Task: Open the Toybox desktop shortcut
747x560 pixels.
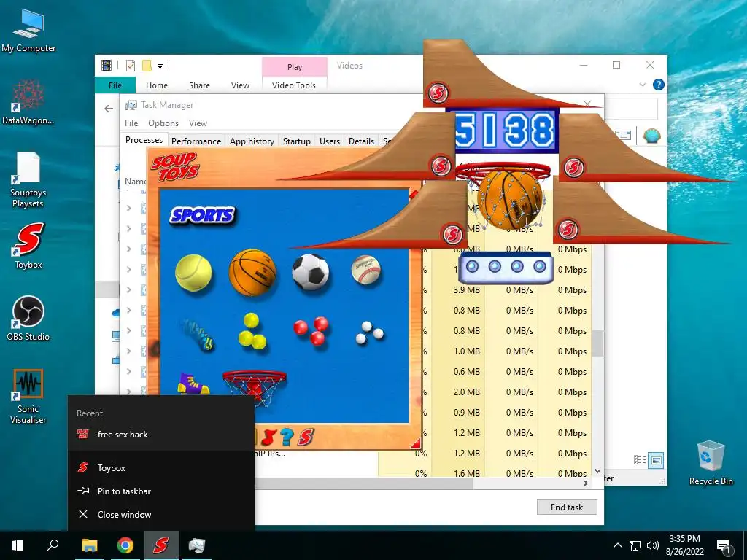Action: click(28, 246)
